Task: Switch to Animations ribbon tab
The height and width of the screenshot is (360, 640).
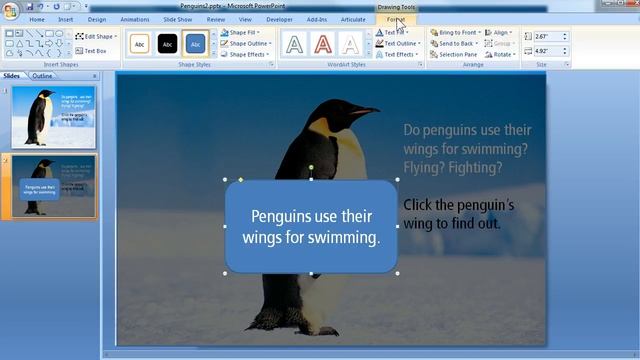Action: click(x=135, y=20)
